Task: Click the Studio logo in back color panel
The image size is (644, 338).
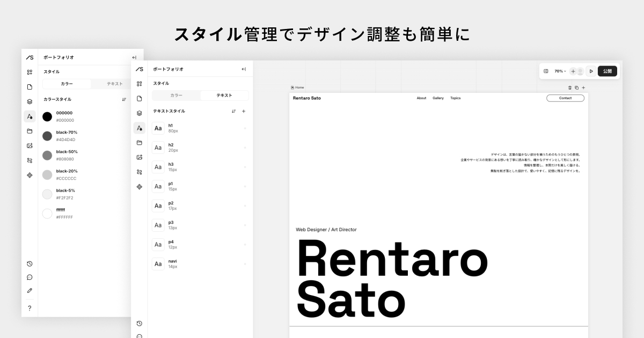Action: [30, 57]
